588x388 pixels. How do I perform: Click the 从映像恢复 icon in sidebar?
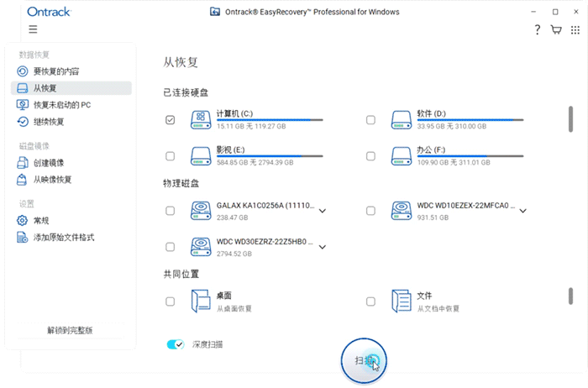coord(22,180)
